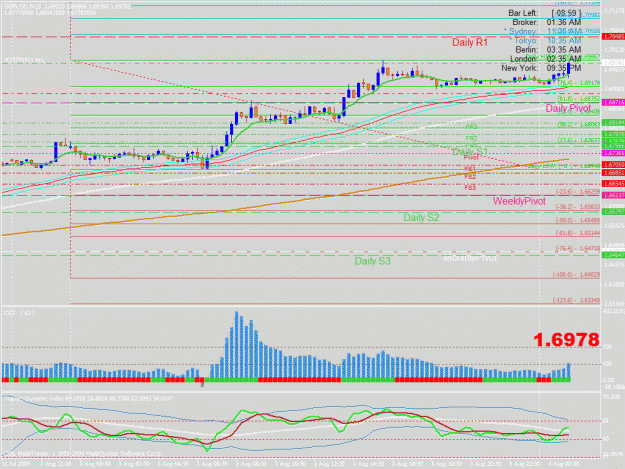The width and height of the screenshot is (625, 469).
Task: Click the [08:59] bar timer value
Action: [566, 13]
